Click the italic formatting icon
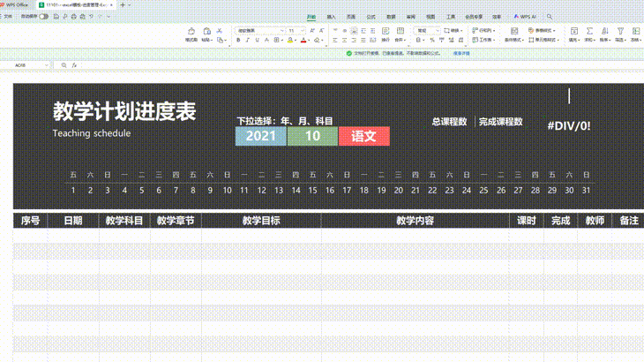The height and width of the screenshot is (362, 644). point(247,40)
